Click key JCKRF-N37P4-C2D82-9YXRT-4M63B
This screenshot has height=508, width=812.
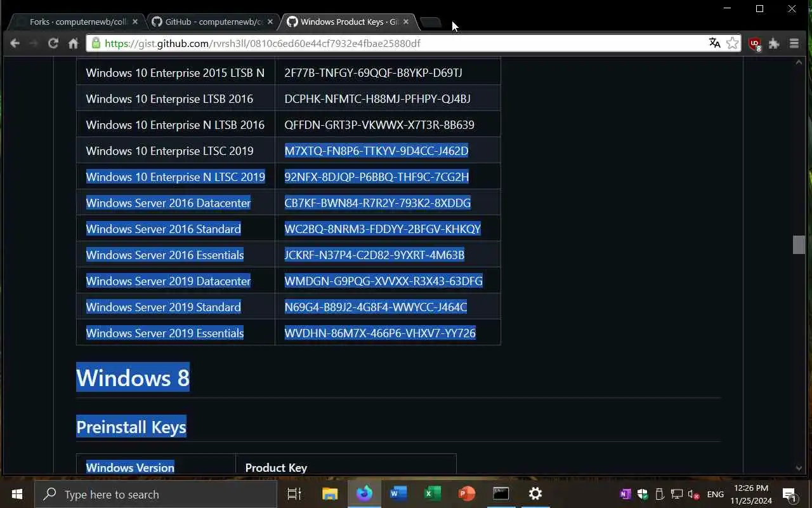coord(374,255)
